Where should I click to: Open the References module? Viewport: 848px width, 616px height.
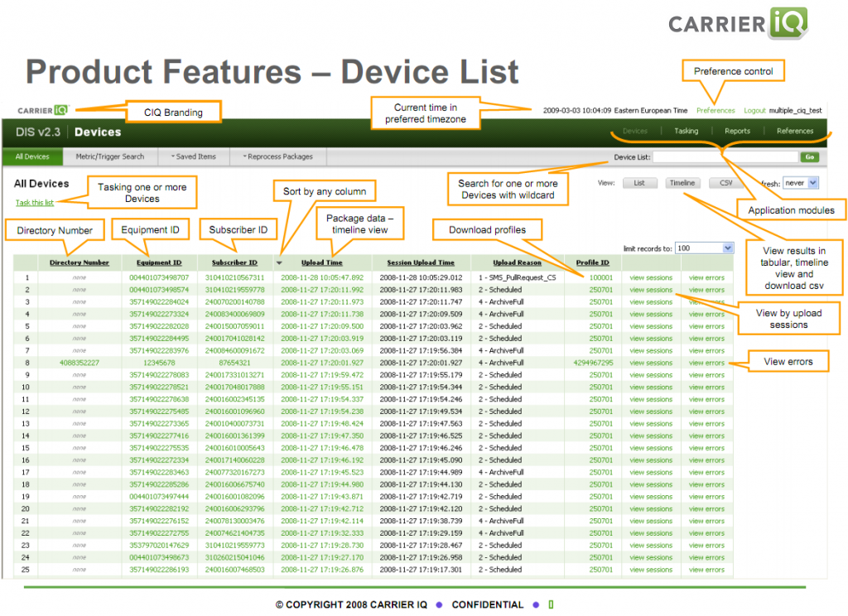point(794,131)
